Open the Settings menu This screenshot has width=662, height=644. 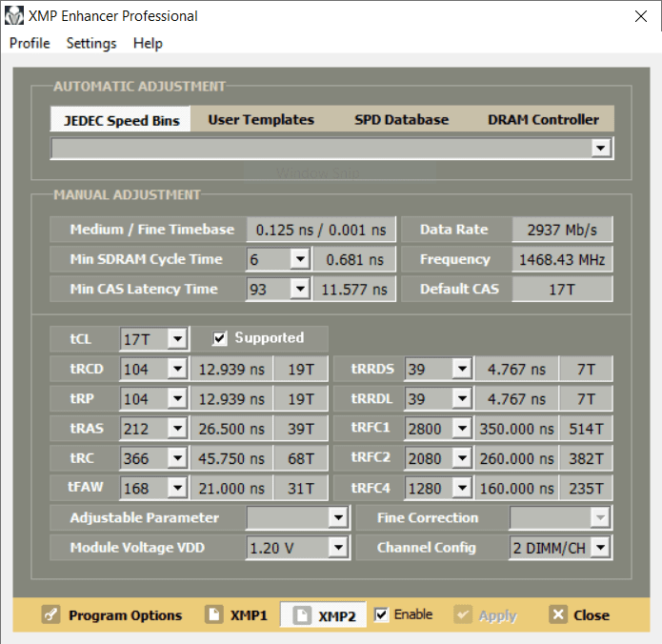coord(91,43)
